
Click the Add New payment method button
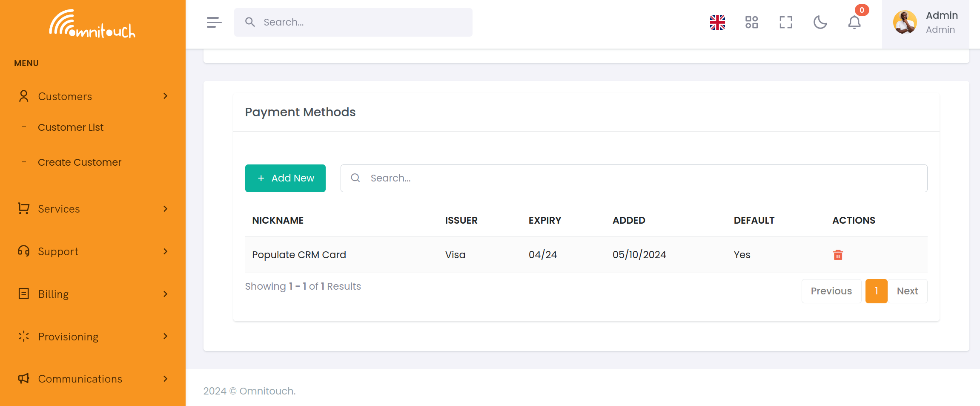285,178
